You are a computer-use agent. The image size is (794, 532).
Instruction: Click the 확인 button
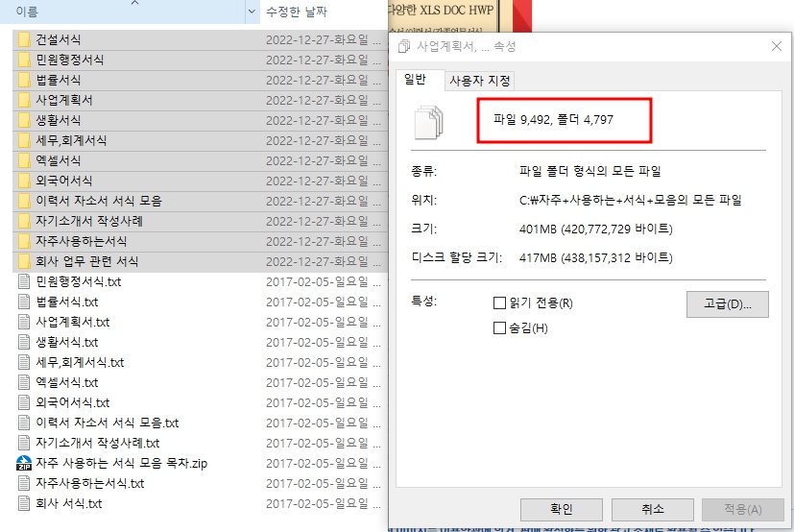[x=561, y=509]
